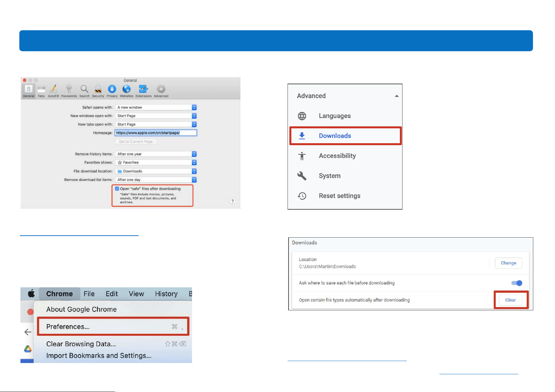Open the File menu
Image resolution: width=555 pixels, height=392 pixels.
[89, 294]
